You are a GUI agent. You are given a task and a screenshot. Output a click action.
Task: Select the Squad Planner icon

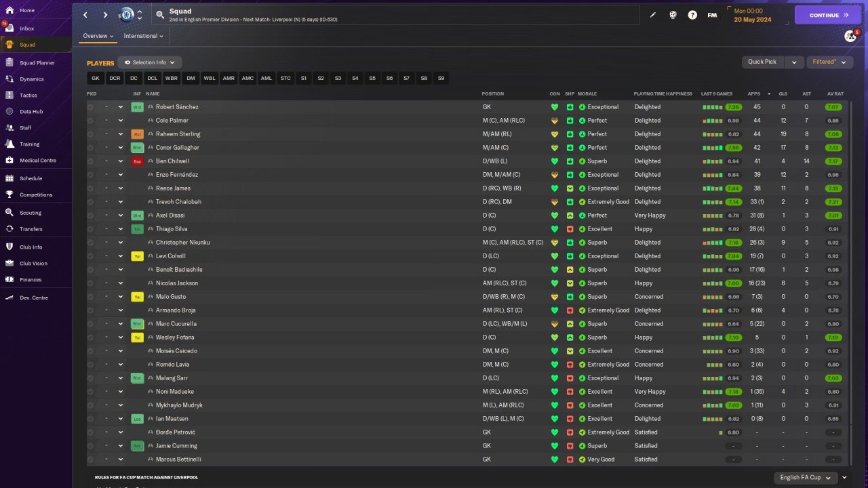coord(9,62)
